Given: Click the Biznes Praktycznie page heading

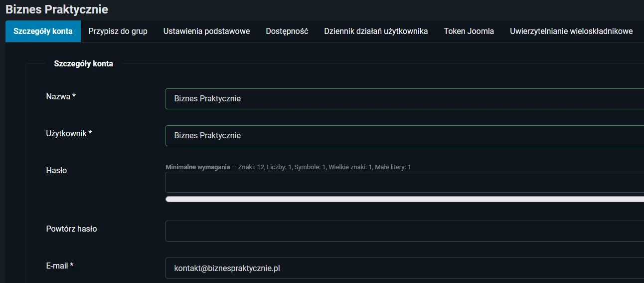Looking at the screenshot, I should pos(57,9).
